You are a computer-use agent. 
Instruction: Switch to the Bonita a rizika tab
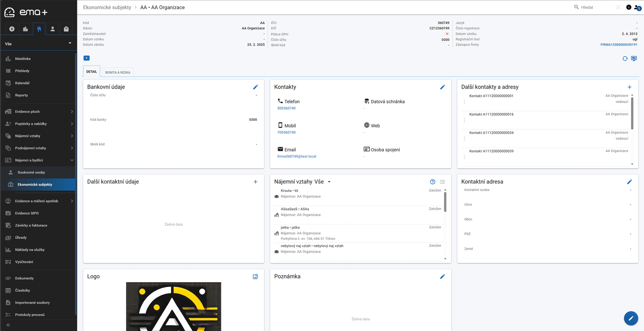pos(118,72)
